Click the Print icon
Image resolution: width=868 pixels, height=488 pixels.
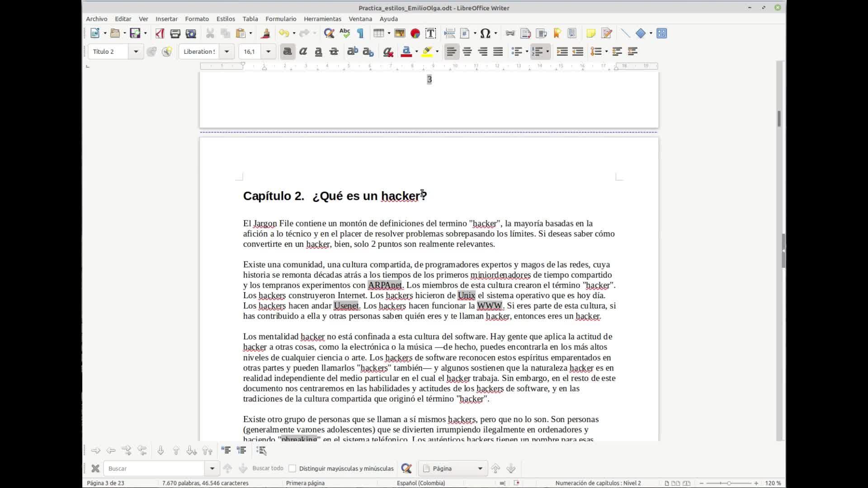coord(175,33)
